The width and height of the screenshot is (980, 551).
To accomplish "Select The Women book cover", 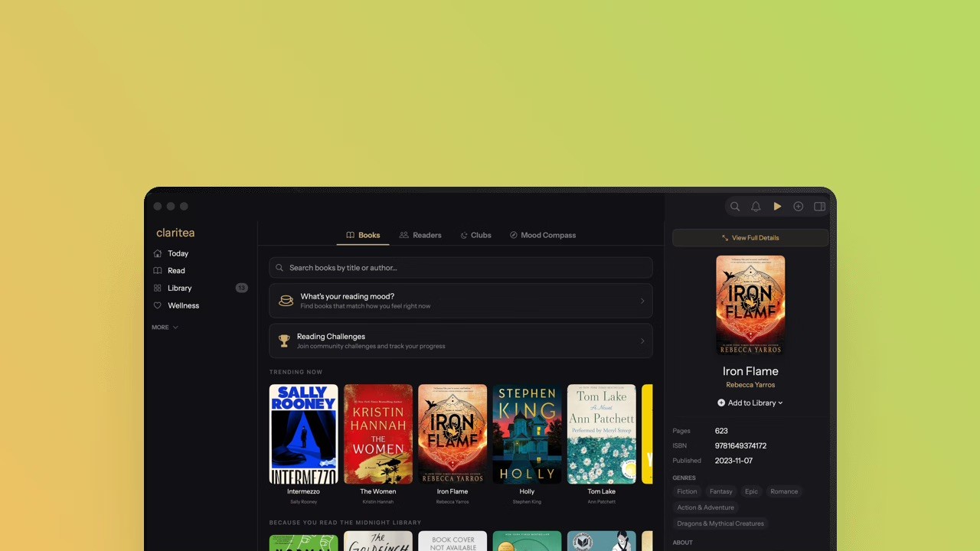I will coord(378,434).
